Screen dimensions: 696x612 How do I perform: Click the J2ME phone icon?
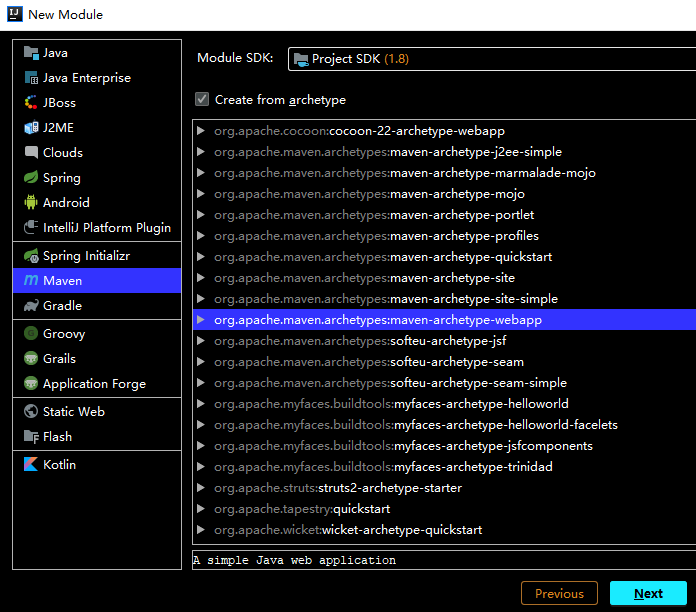[31, 127]
